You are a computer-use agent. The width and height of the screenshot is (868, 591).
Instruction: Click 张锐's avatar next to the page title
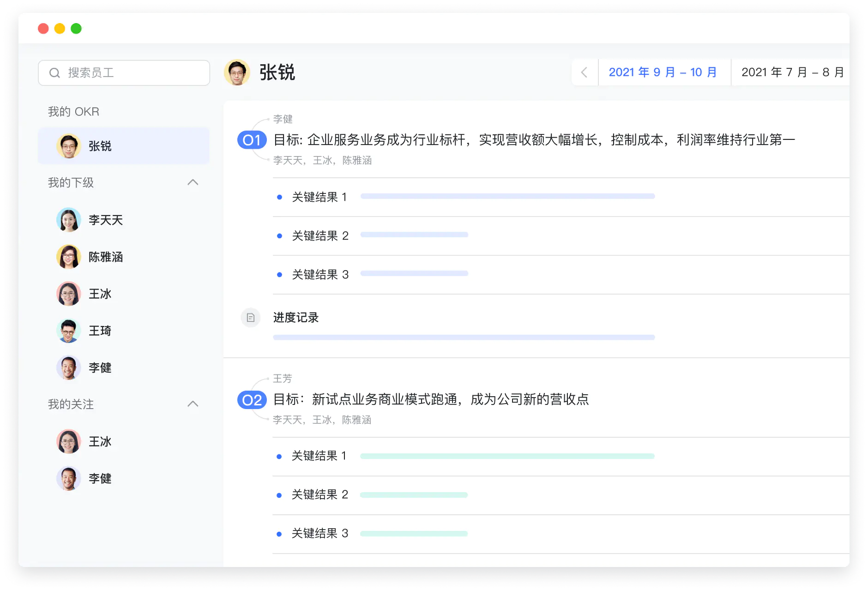pos(238,72)
